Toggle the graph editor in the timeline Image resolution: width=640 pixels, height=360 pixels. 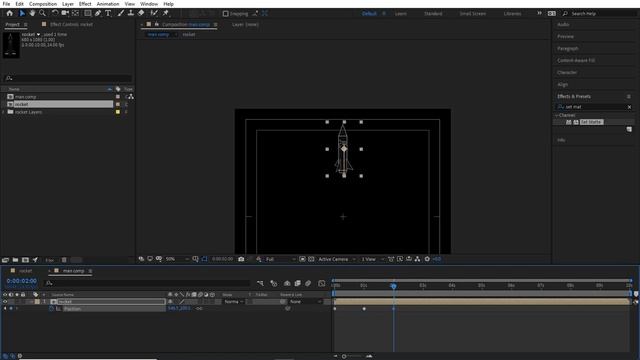[x=322, y=283]
